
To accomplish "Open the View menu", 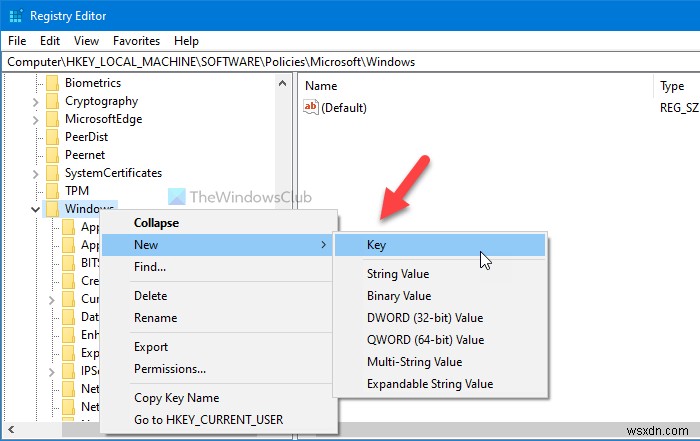I will tap(86, 41).
